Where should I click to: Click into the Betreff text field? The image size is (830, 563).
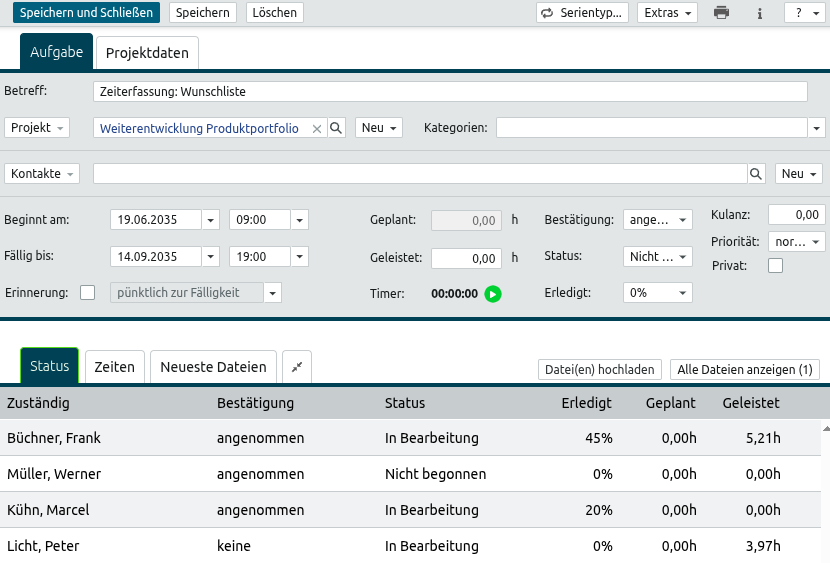450,91
